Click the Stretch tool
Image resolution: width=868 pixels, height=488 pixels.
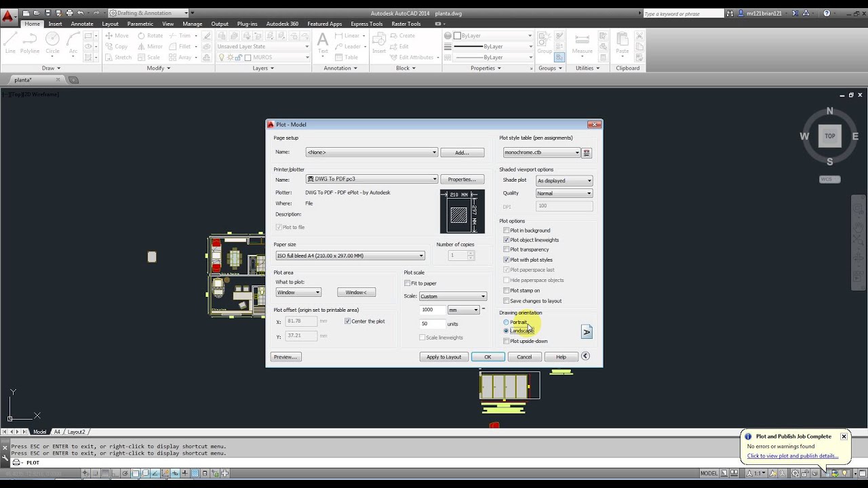118,57
